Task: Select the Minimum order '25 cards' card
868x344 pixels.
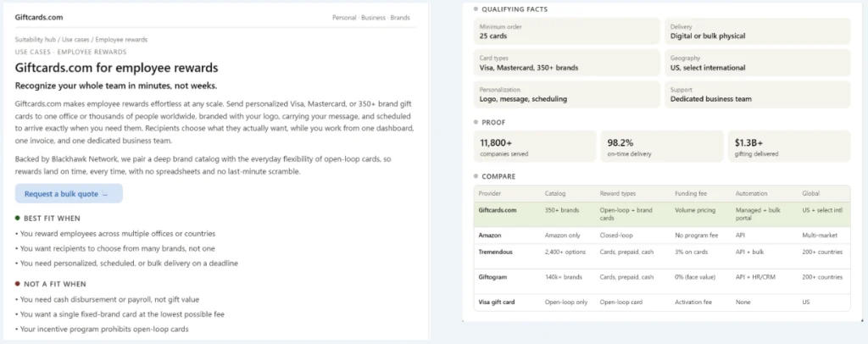Action: 567,31
